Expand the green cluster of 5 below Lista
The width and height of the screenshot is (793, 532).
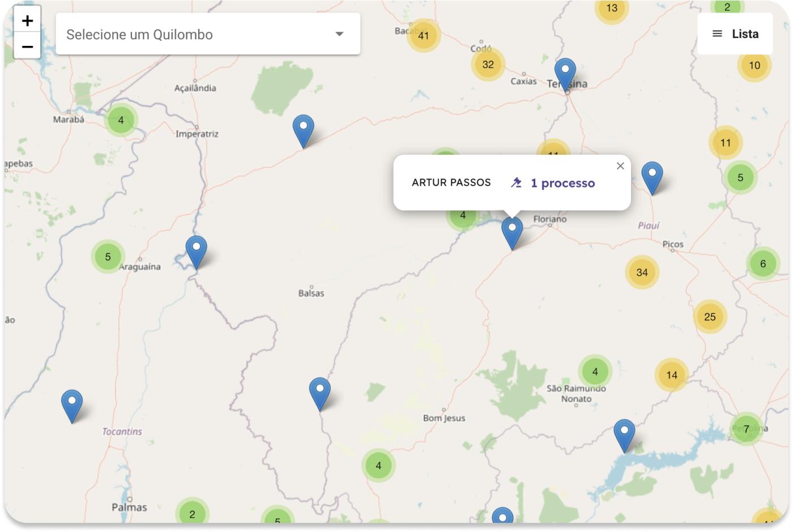(x=740, y=177)
